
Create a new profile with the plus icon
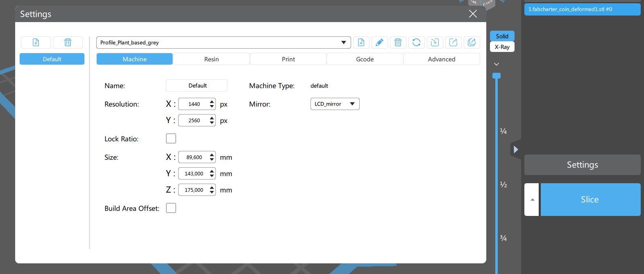tap(361, 43)
